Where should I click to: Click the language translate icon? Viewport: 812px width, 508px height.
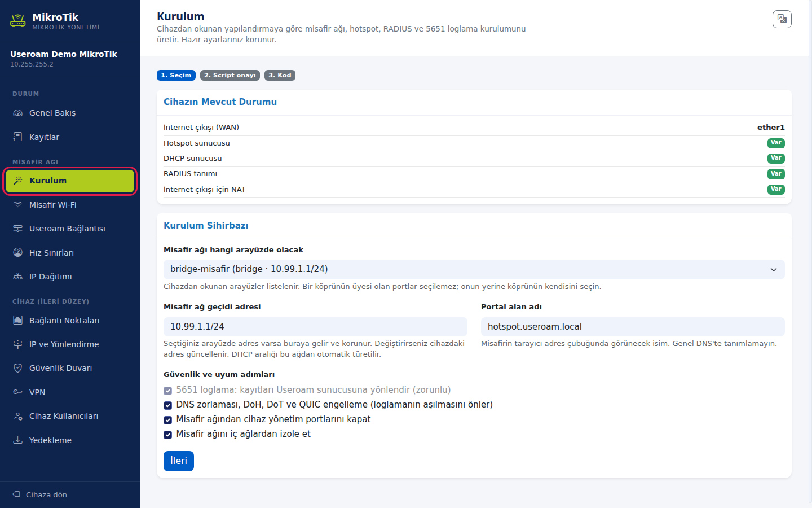point(782,19)
